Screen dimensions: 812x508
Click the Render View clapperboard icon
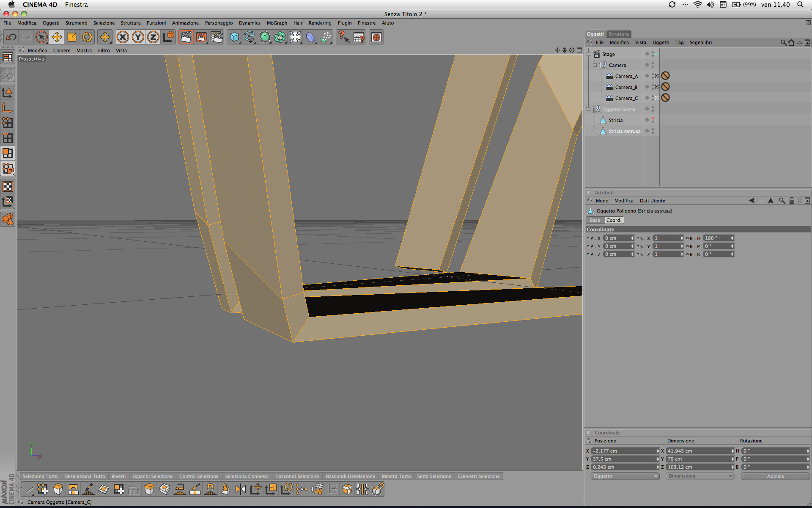tap(186, 37)
